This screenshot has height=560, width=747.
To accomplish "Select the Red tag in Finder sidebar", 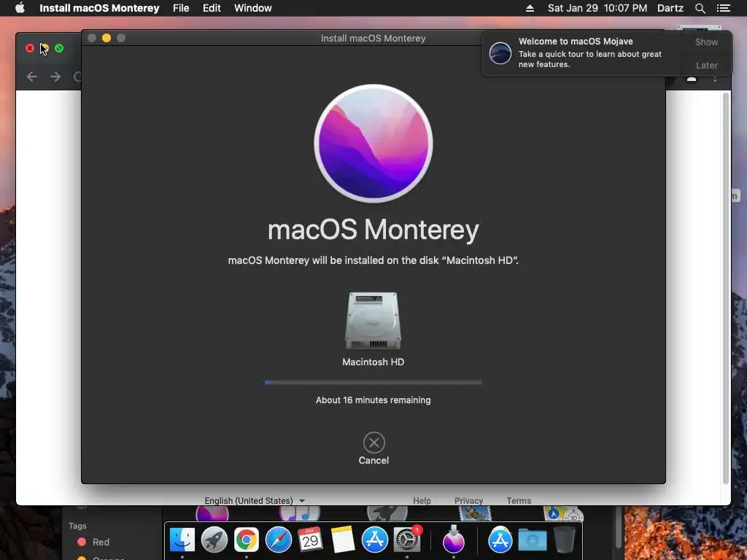I will pos(94,542).
